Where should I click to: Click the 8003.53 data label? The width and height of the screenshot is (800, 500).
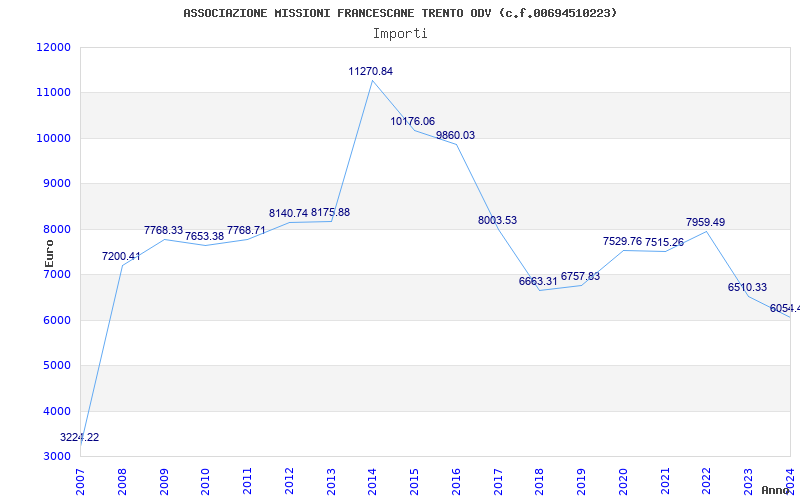point(497,220)
